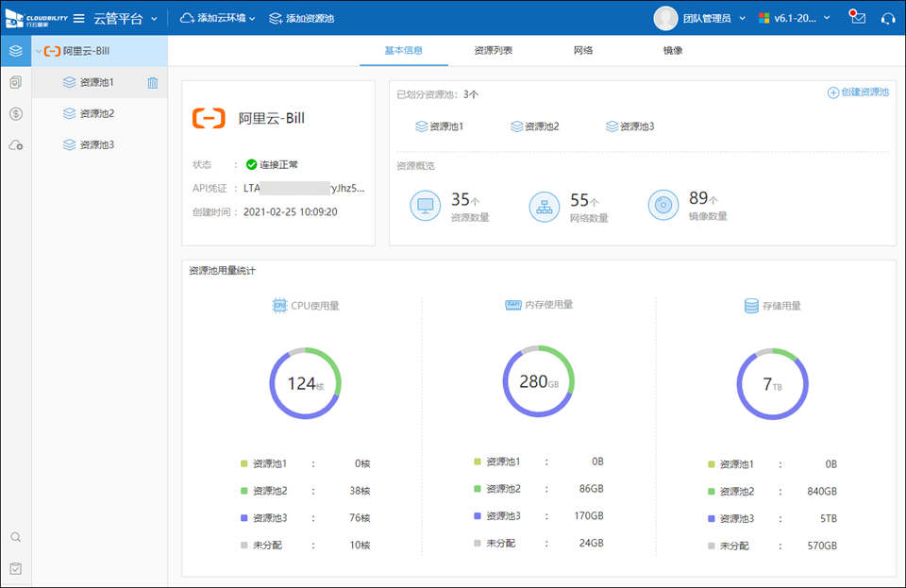Select 资源池2 in the left tree
Screen dimensions: 906x588
(96, 113)
